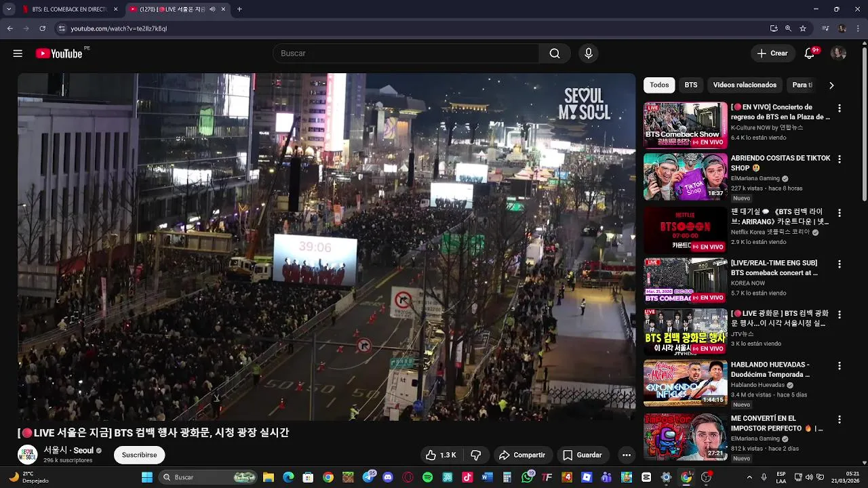
Task: Open Exponiendo Infieles 1:44:15 thumbnail
Action: 685,383
